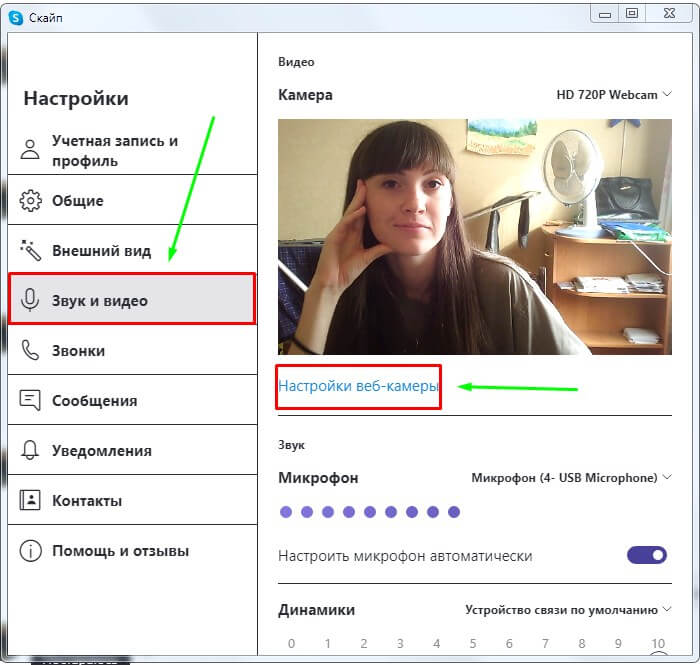
Task: Open Учетная запись и профиль settings
Action: [x=133, y=150]
